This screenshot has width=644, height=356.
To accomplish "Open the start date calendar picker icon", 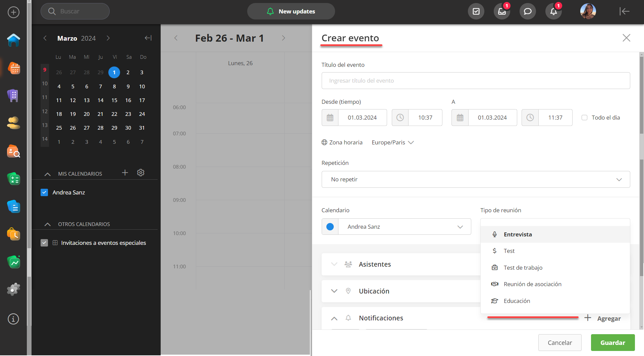I will click(330, 118).
